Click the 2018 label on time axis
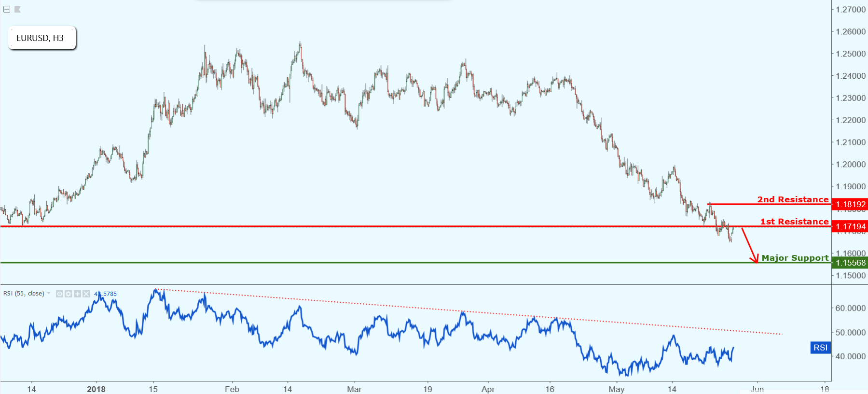The width and height of the screenshot is (868, 394). tap(96, 389)
